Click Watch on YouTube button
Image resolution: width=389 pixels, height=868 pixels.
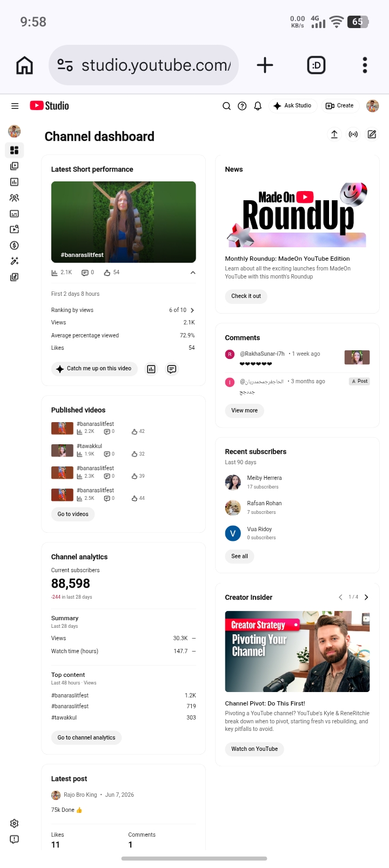254,749
